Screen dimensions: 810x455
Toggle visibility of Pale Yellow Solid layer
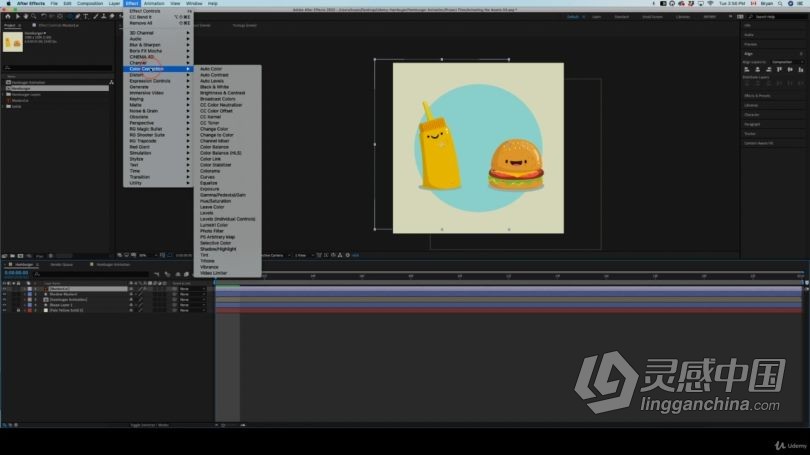(5, 310)
